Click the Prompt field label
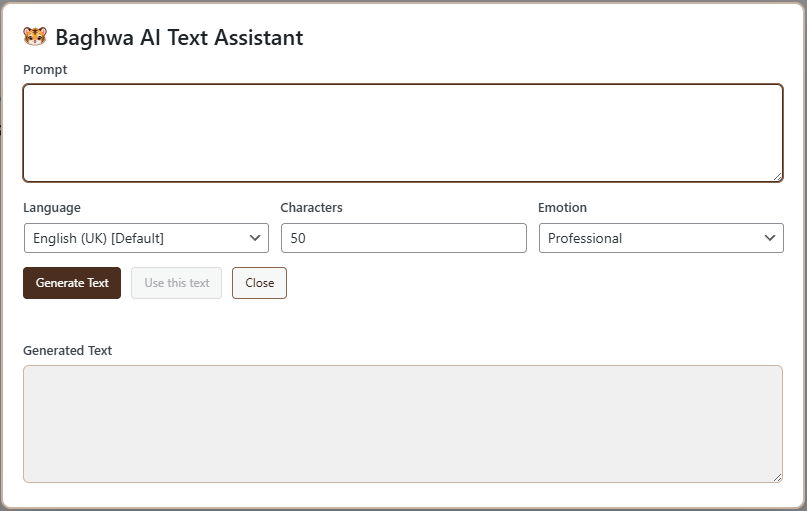 point(45,69)
